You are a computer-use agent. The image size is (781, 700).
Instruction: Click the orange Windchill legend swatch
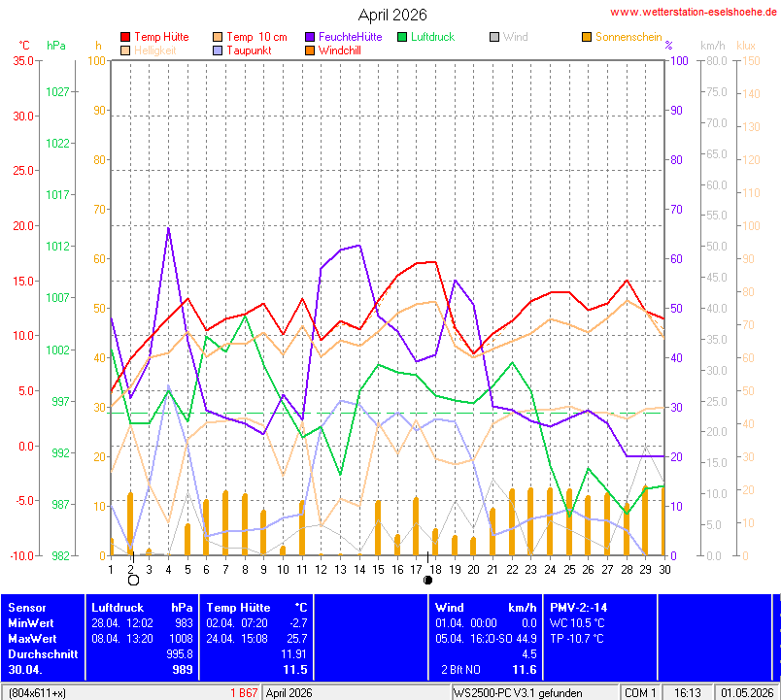tap(310, 50)
